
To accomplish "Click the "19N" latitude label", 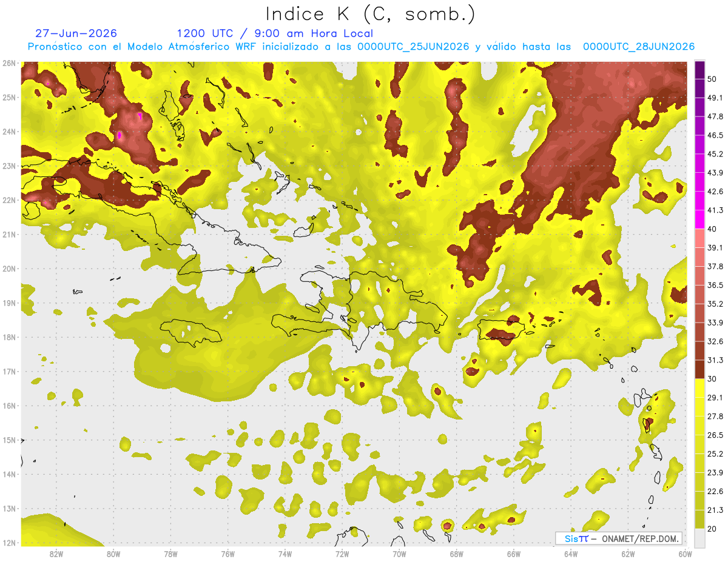I will coord(8,303).
